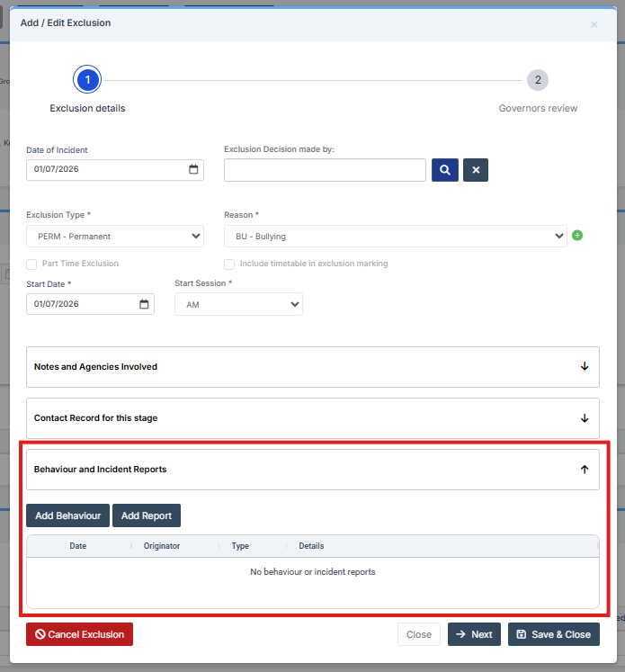Image resolution: width=625 pixels, height=672 pixels.
Task: Open the Exclusion Type dropdown
Action: click(115, 236)
